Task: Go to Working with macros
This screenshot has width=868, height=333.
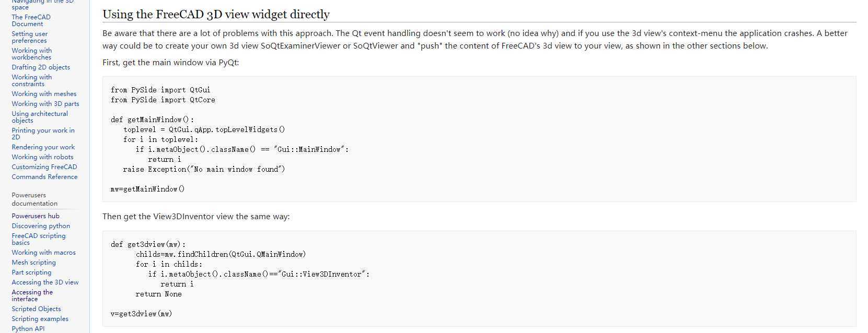Action: click(43, 253)
